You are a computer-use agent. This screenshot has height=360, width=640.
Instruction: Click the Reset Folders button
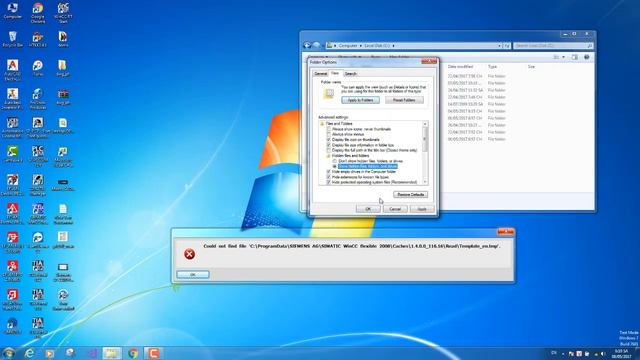404,100
